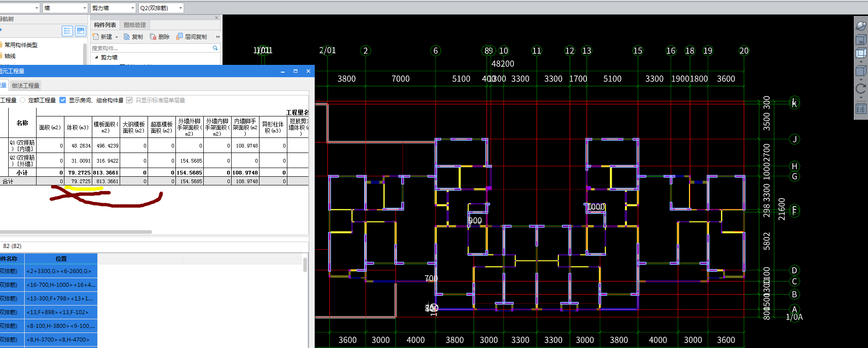The width and height of the screenshot is (868, 348).
Task: Click the 大钢模板面积 column header
Action: [x=134, y=127]
